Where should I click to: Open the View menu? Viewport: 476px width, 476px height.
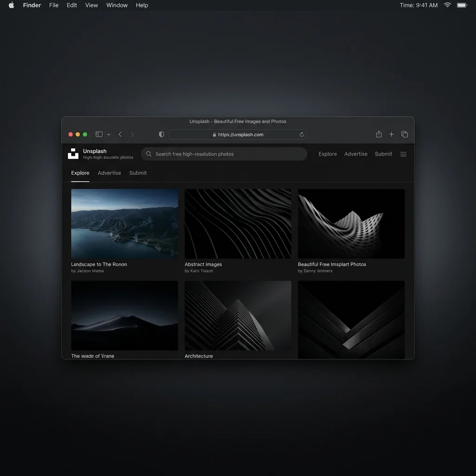tap(92, 5)
